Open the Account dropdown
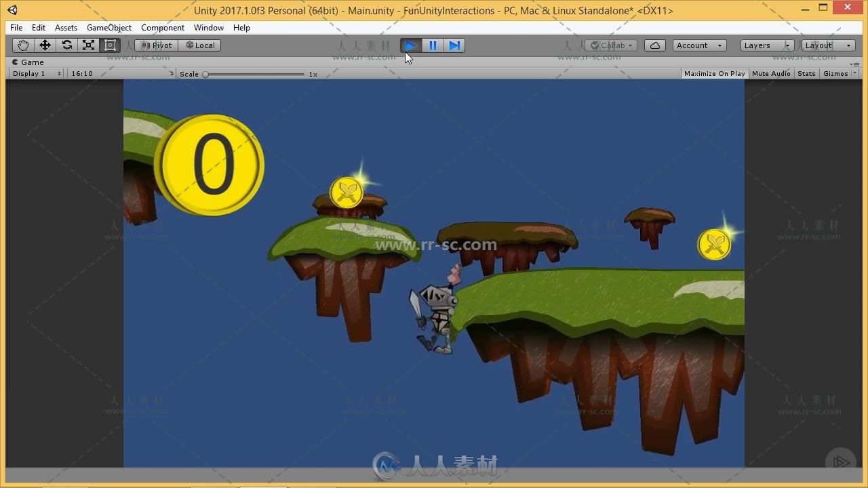Screen dimensions: 868x488 699,45
